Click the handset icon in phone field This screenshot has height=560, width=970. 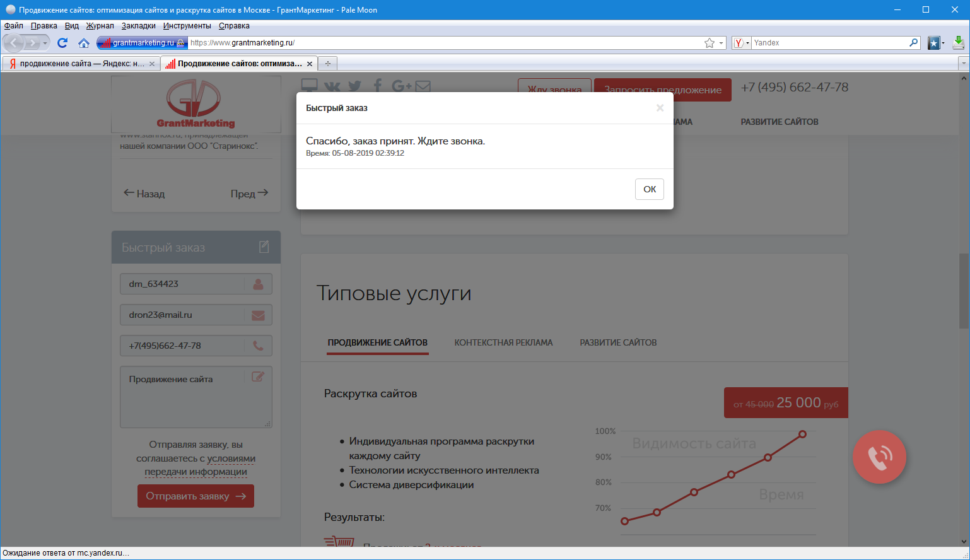(258, 346)
